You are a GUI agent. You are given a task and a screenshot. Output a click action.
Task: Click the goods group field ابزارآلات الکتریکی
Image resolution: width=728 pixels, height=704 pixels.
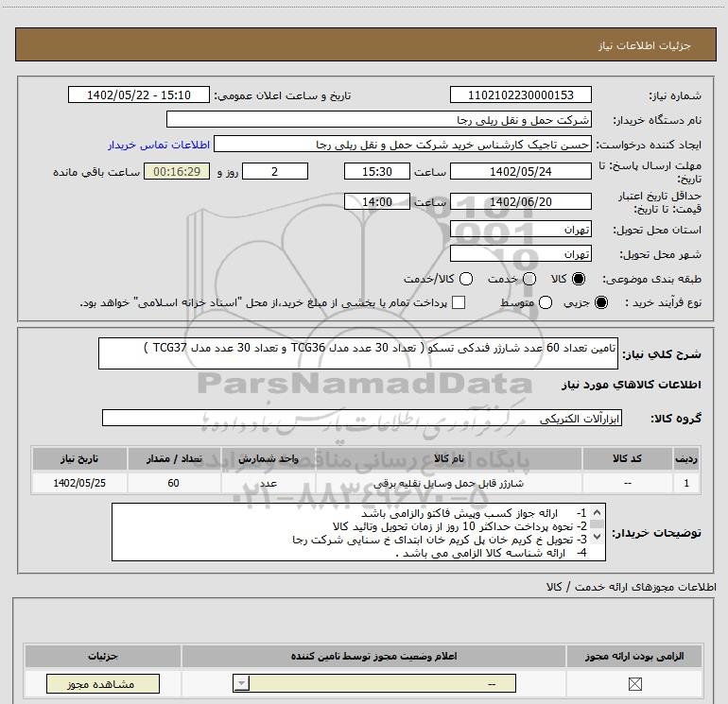tap(362, 418)
